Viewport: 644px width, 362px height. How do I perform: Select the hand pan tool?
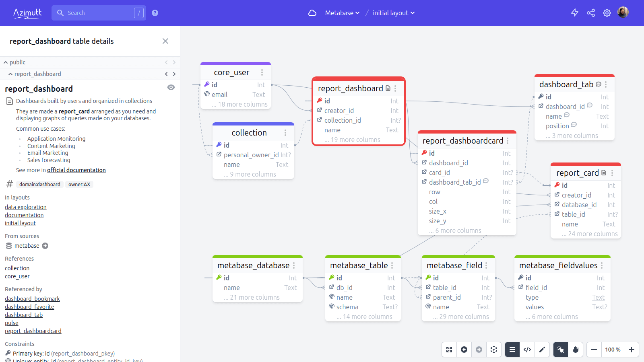(575, 350)
